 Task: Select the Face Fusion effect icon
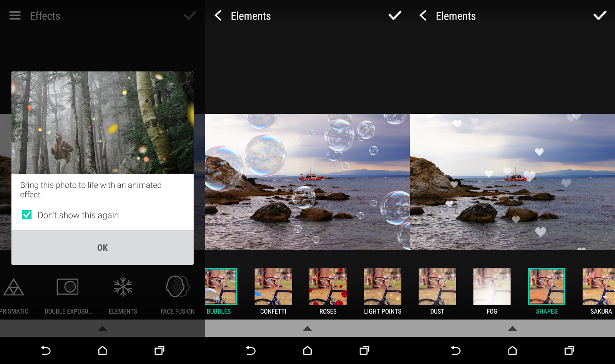coord(178,286)
